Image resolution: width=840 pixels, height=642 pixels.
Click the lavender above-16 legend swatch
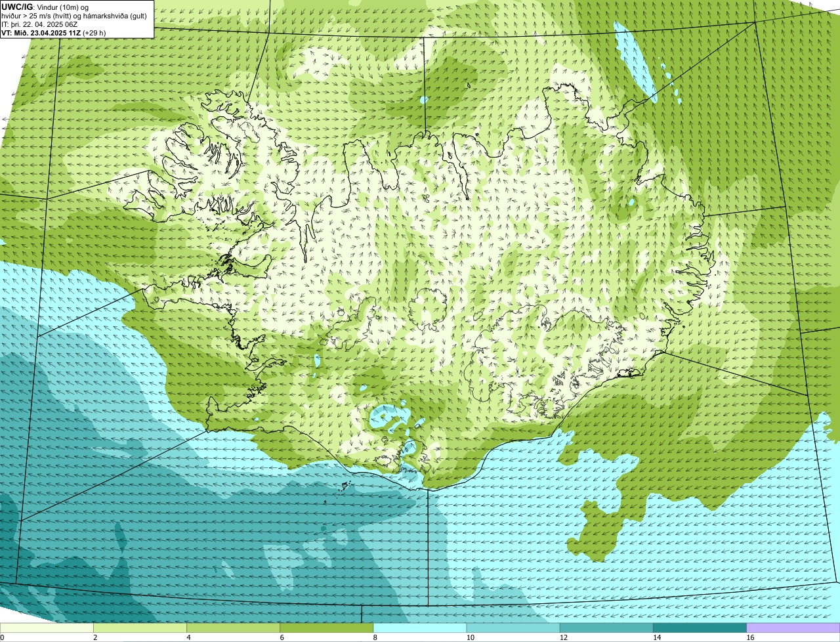[793, 628]
